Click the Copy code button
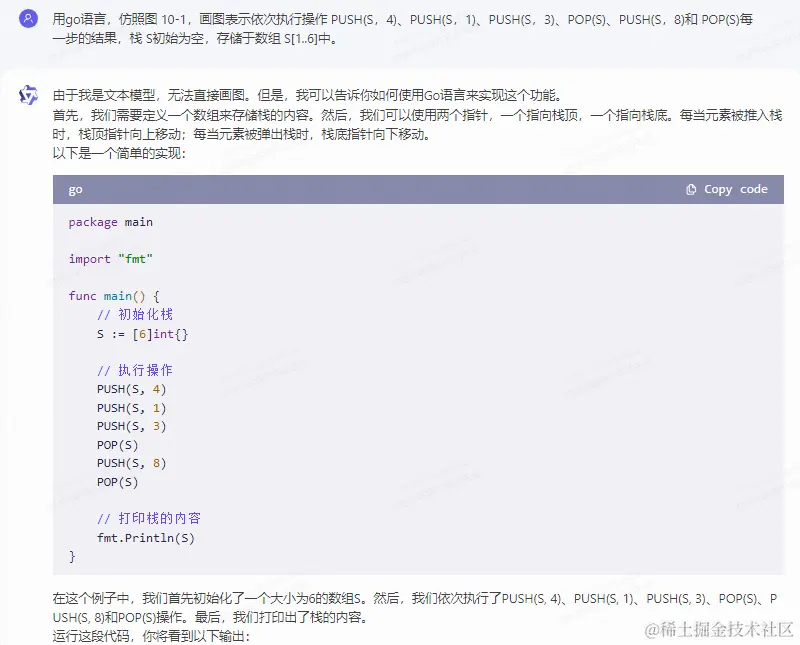This screenshot has width=800, height=645. [x=727, y=189]
